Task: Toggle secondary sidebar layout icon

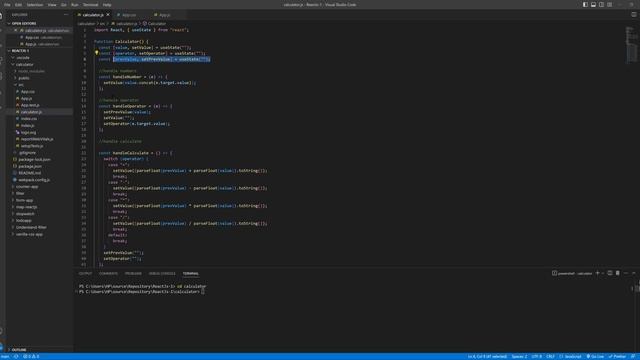Action: (x=601, y=4)
